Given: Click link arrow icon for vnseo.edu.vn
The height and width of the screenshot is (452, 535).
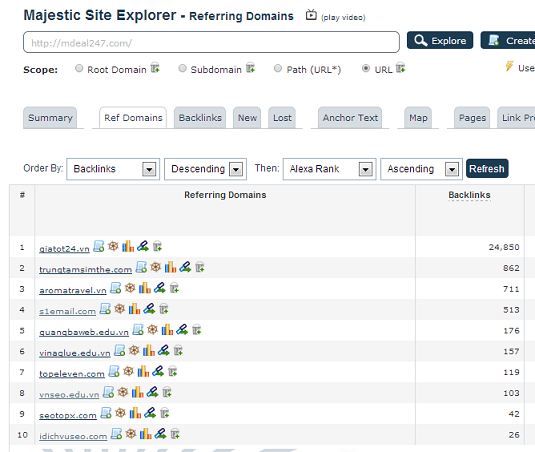Looking at the screenshot, I should pyautogui.click(x=152, y=392).
